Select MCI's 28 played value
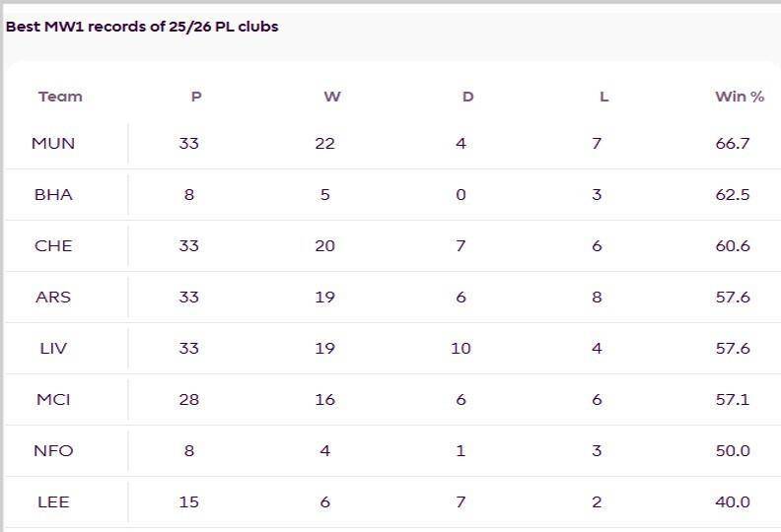 (x=189, y=400)
